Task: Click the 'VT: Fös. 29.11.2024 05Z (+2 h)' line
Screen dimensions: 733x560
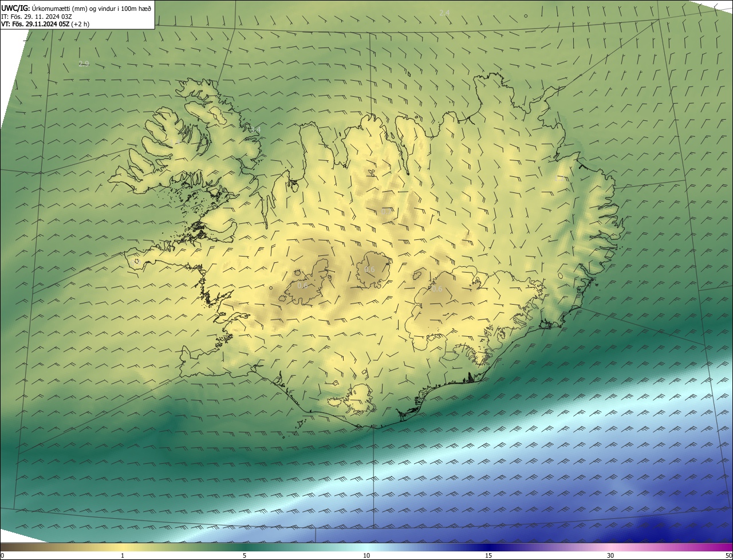Action: (x=45, y=24)
